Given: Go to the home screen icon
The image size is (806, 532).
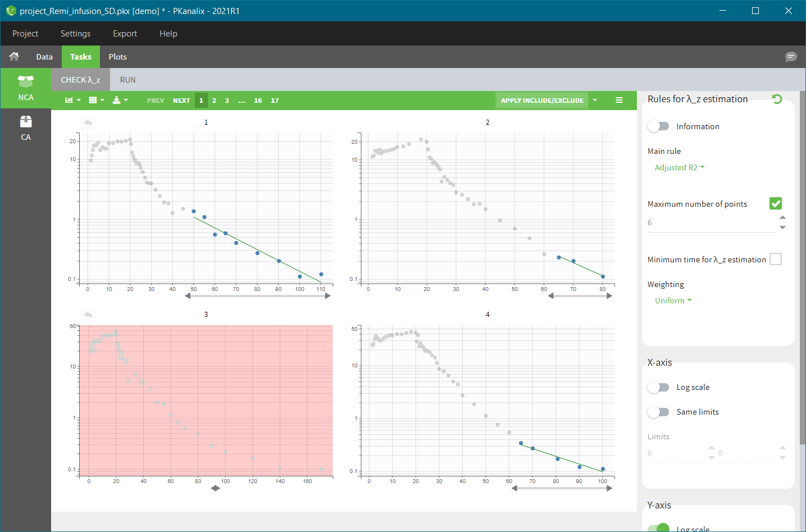Looking at the screenshot, I should point(14,57).
